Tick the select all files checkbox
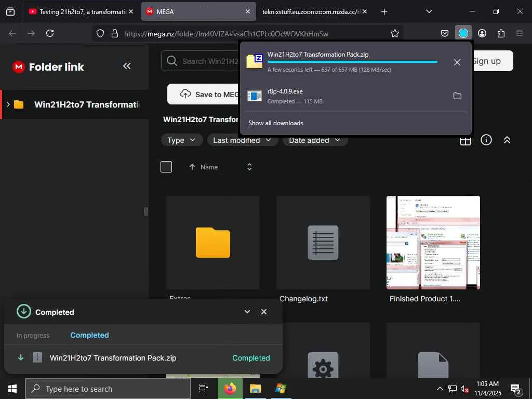This screenshot has width=532, height=399. (166, 167)
